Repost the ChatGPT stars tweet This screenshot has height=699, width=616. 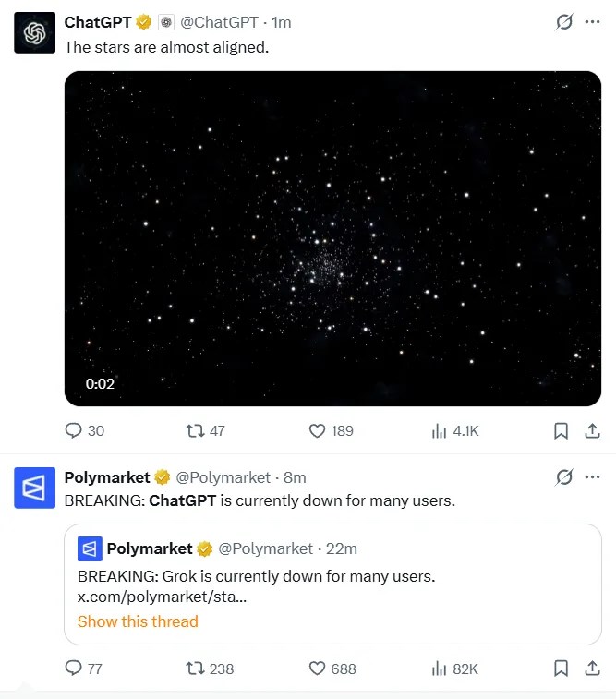(205, 430)
